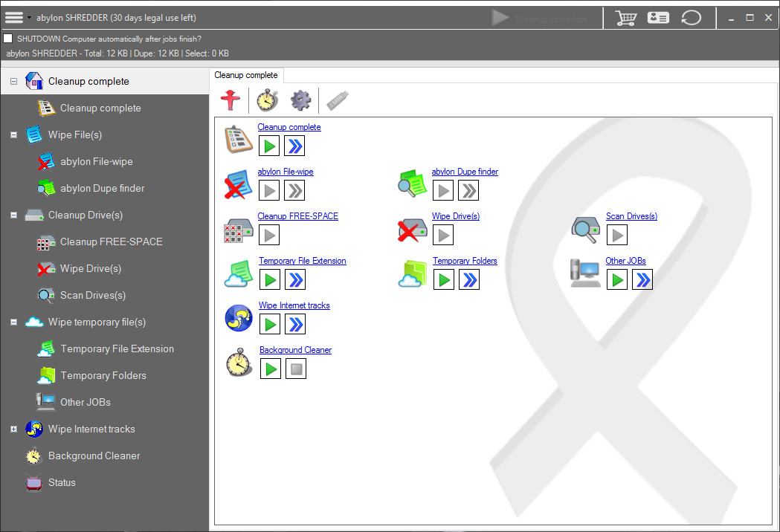Select abylon Dupe finder in the sidebar tree
The height and width of the screenshot is (532, 780).
(103, 189)
